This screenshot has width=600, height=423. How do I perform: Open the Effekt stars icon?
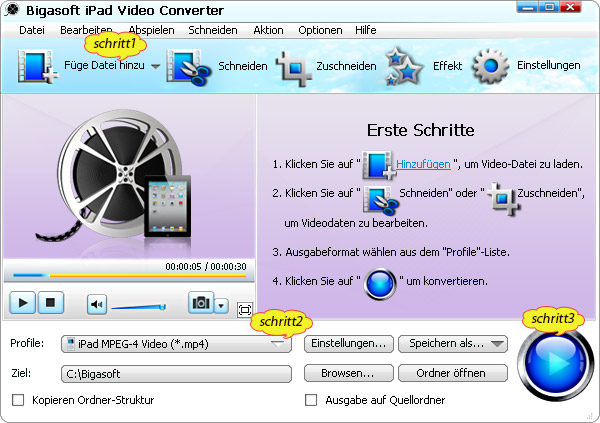[403, 67]
